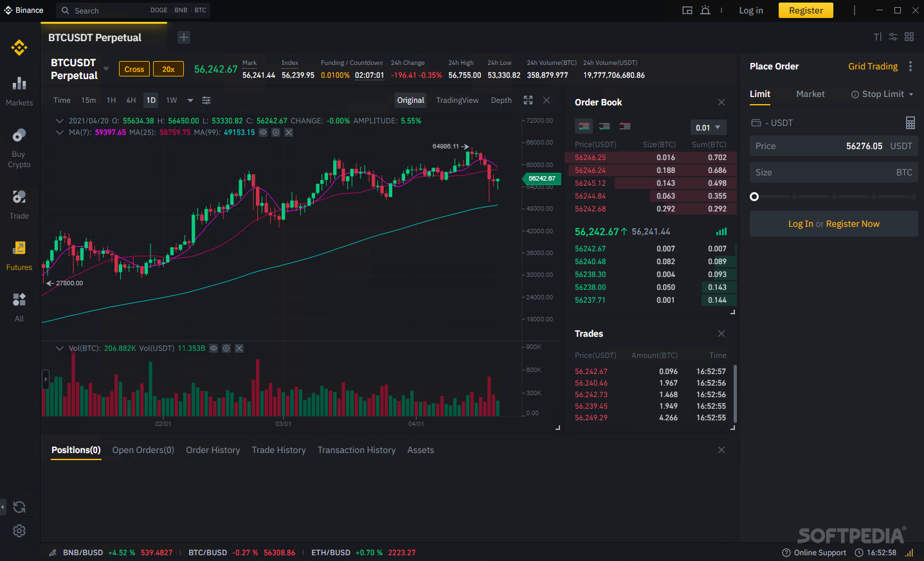This screenshot has height=561, width=924.
Task: Switch chart view to Depth
Action: (x=502, y=100)
